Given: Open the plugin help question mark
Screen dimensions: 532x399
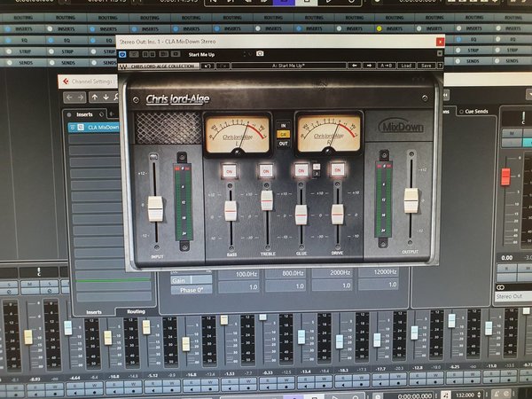Looking at the screenshot, I should pyautogui.click(x=440, y=66).
